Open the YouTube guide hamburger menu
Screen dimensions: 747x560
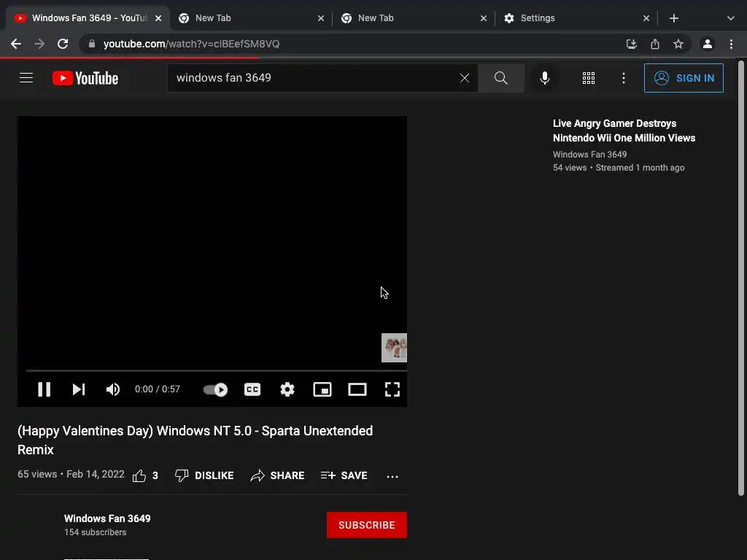pos(26,77)
